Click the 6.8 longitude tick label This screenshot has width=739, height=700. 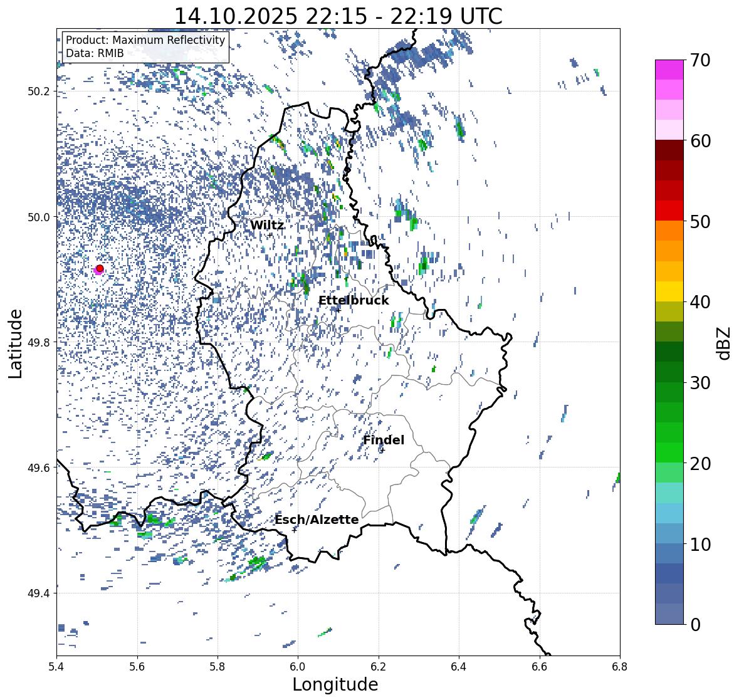tap(620, 666)
